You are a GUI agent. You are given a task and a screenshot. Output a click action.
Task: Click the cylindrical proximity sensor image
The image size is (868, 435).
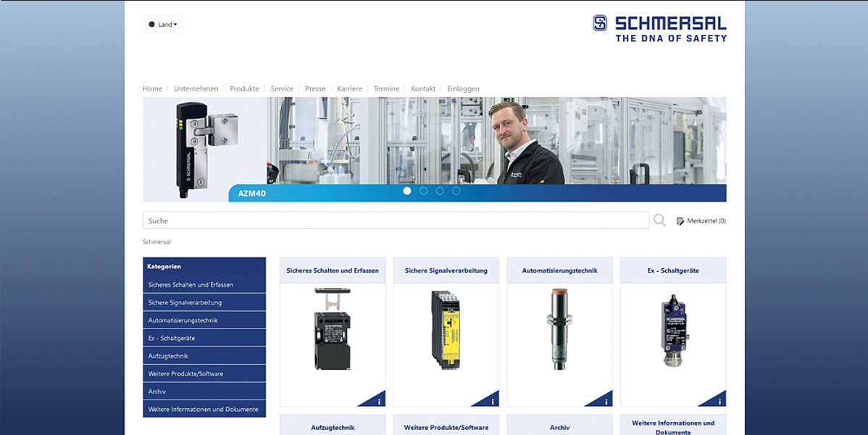(559, 328)
